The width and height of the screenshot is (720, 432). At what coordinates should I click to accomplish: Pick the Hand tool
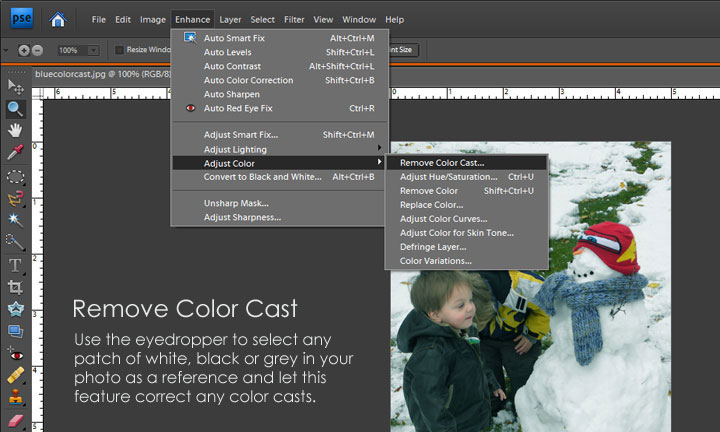tap(15, 130)
